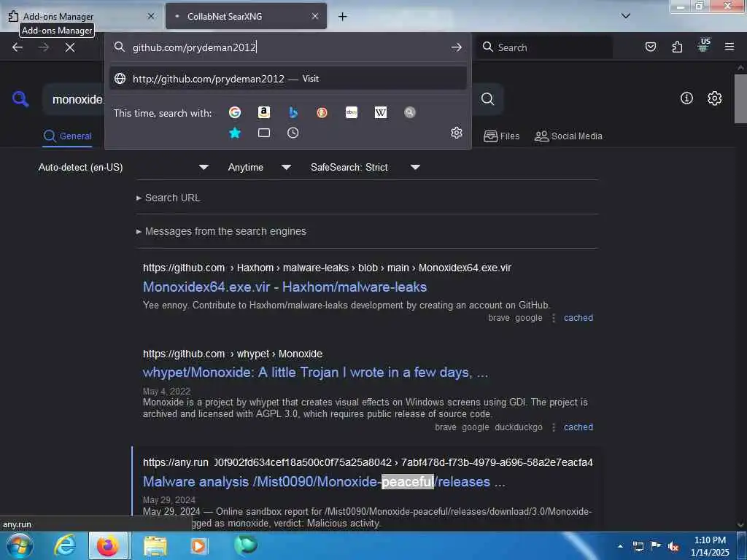Image resolution: width=747 pixels, height=560 pixels.
Task: Open search settings gear in address dropdown
Action: 457,133
